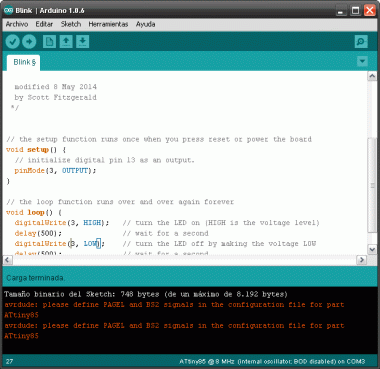Open the Herramientas menu
The height and width of the screenshot is (369, 380).
click(108, 24)
